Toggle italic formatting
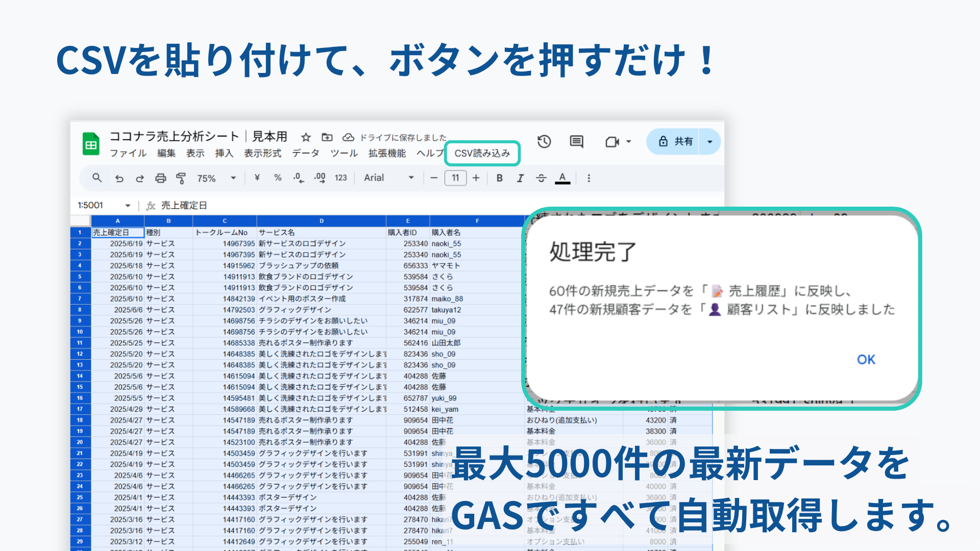 (520, 178)
